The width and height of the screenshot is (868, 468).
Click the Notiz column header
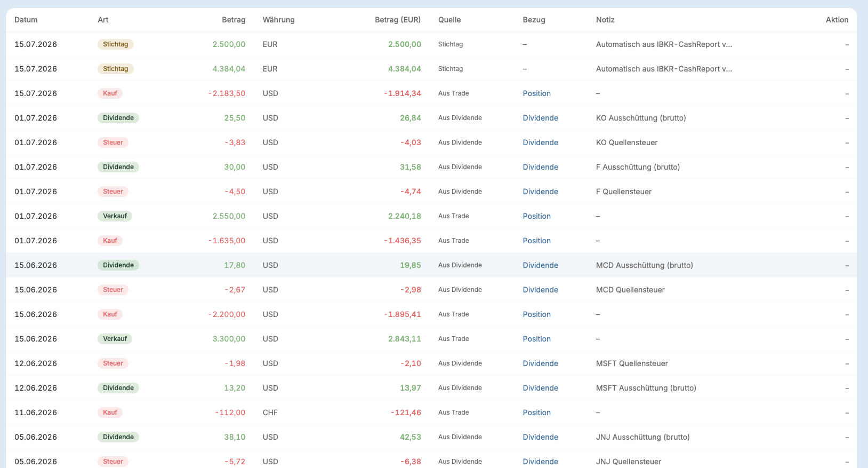coord(605,20)
